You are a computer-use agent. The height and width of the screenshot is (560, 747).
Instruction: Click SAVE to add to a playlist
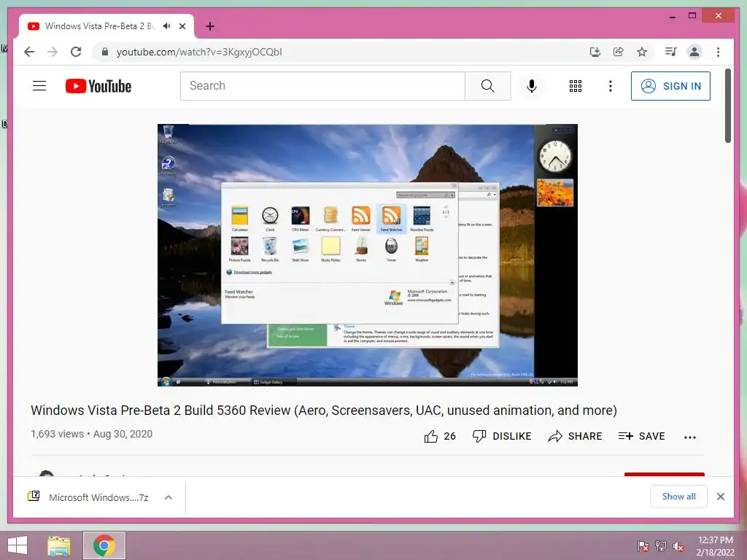641,436
